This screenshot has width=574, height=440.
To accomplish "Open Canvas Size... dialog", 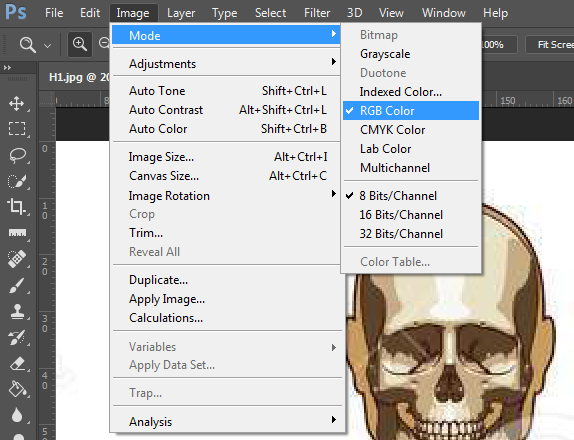I will [x=226, y=176].
